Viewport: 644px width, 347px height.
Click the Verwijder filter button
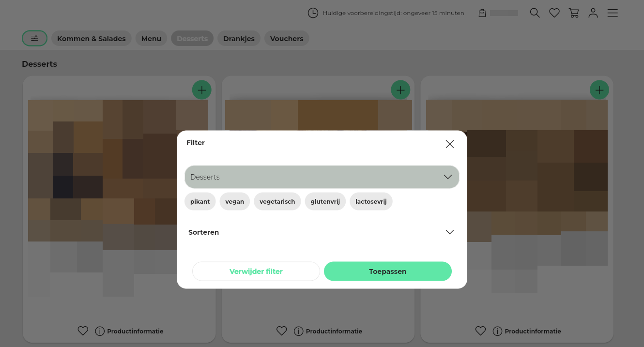(256, 272)
